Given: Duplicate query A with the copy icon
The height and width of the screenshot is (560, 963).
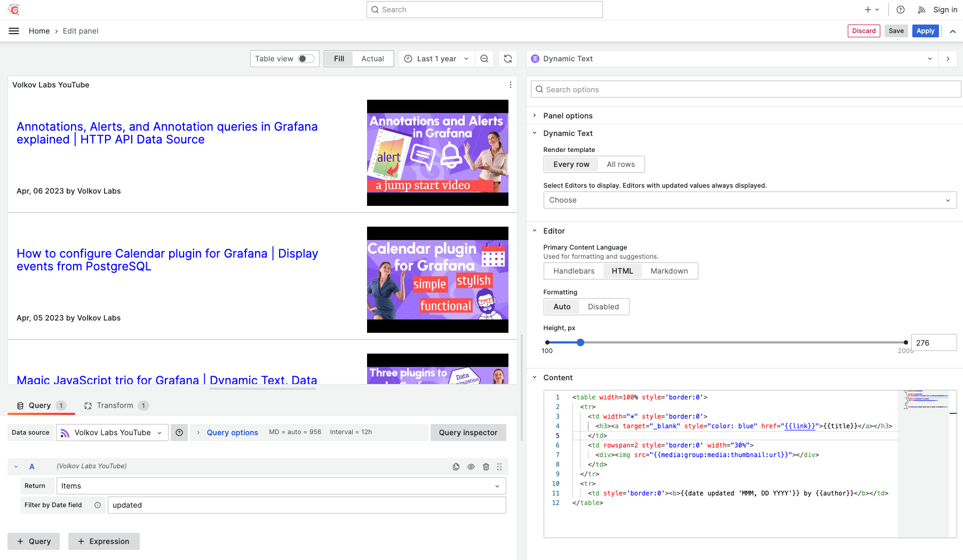Looking at the screenshot, I should tap(456, 467).
